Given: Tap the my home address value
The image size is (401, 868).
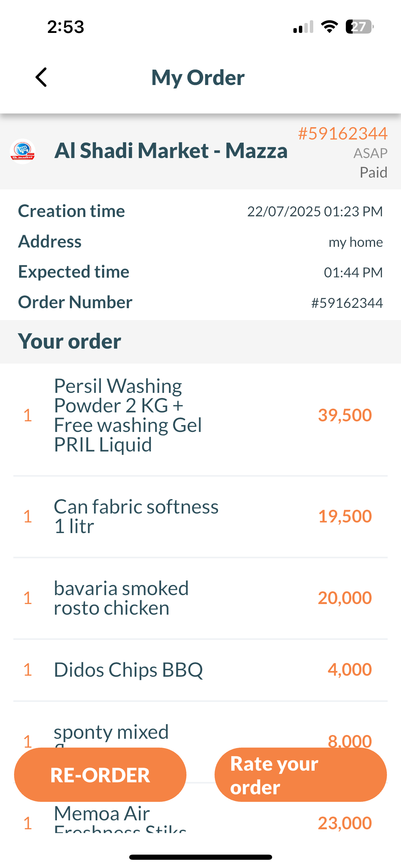Looking at the screenshot, I should (355, 242).
